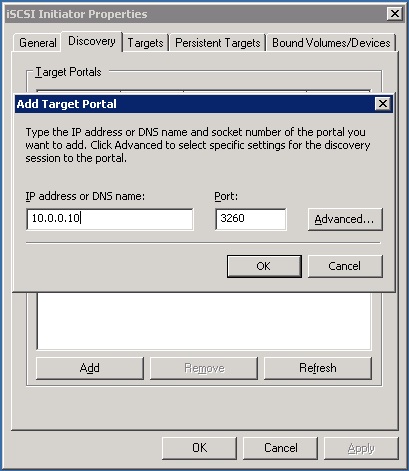Click the Add button under Target Portals
Image resolution: width=409 pixels, height=471 pixels.
pyautogui.click(x=90, y=368)
